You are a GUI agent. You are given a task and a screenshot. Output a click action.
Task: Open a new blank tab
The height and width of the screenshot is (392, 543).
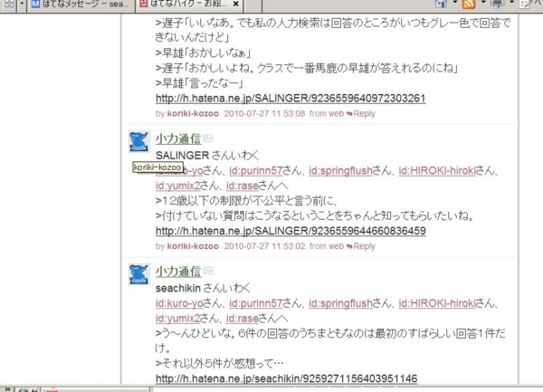coord(252,5)
